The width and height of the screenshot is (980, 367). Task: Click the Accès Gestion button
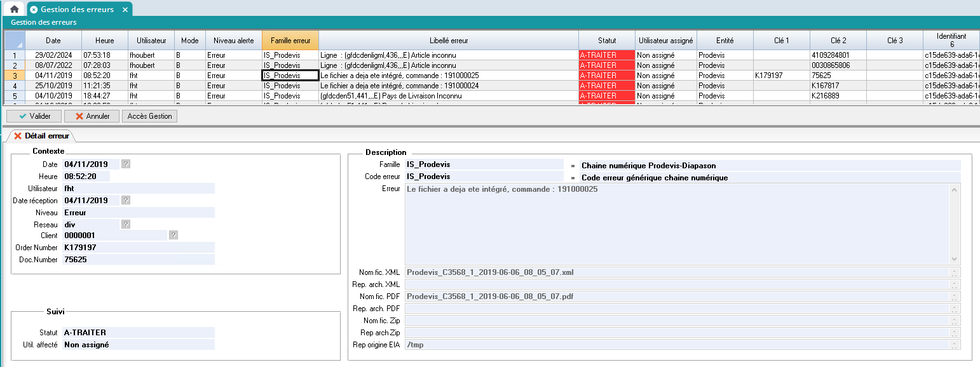(150, 116)
